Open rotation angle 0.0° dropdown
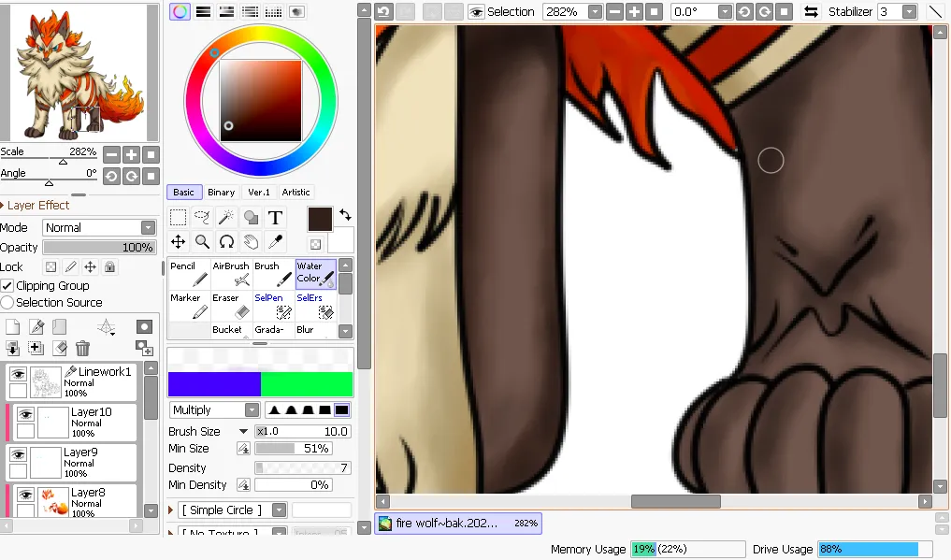The image size is (951, 560). [725, 11]
